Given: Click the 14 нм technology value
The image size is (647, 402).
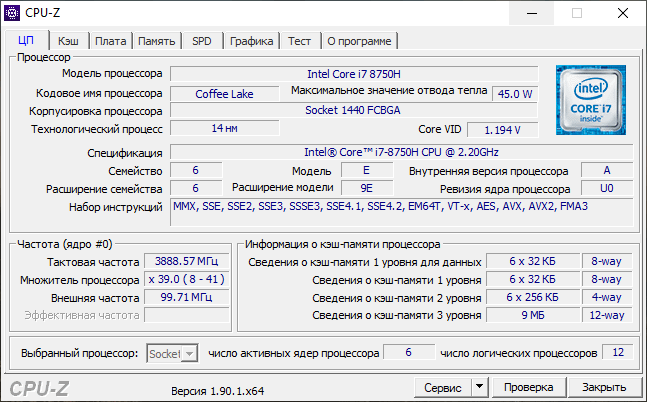Looking at the screenshot, I should (x=224, y=128).
